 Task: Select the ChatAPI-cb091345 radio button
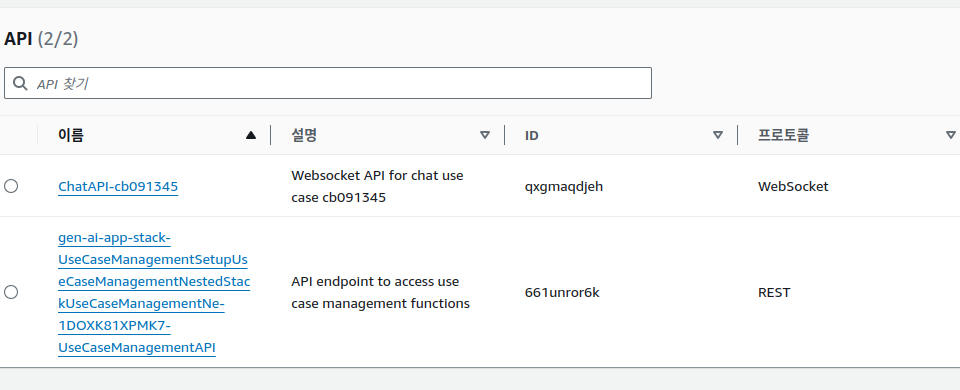(11, 186)
